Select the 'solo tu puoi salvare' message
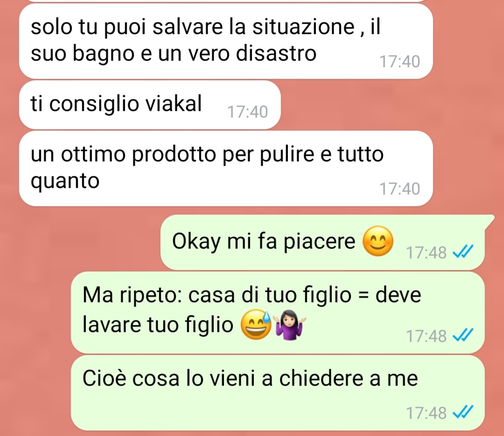This screenshot has width=504, height=436. coord(226,41)
